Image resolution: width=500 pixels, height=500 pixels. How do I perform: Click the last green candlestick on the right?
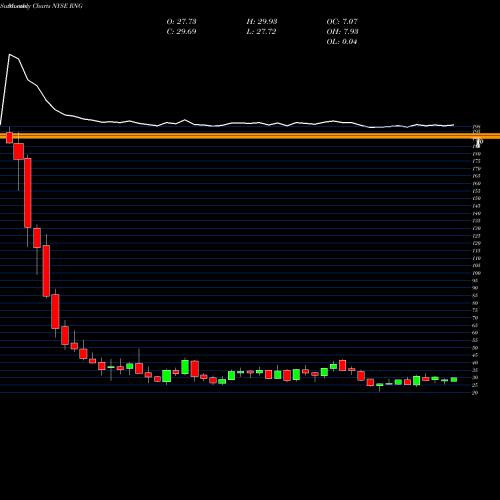click(454, 379)
